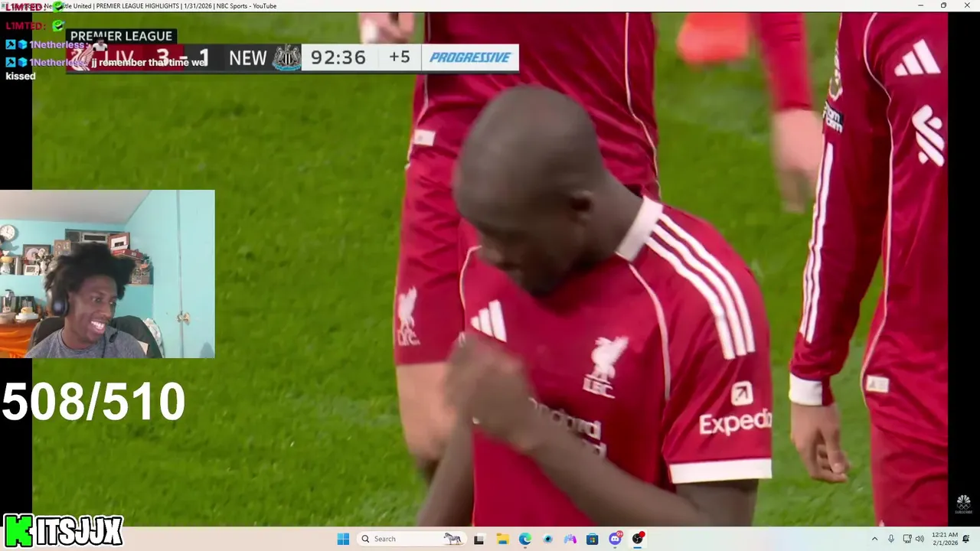Expand the hidden system tray icons
The width and height of the screenshot is (980, 551).
pyautogui.click(x=874, y=539)
